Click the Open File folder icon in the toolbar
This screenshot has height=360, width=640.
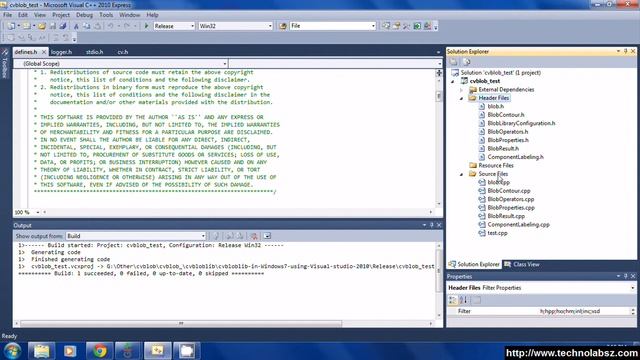(x=42, y=26)
